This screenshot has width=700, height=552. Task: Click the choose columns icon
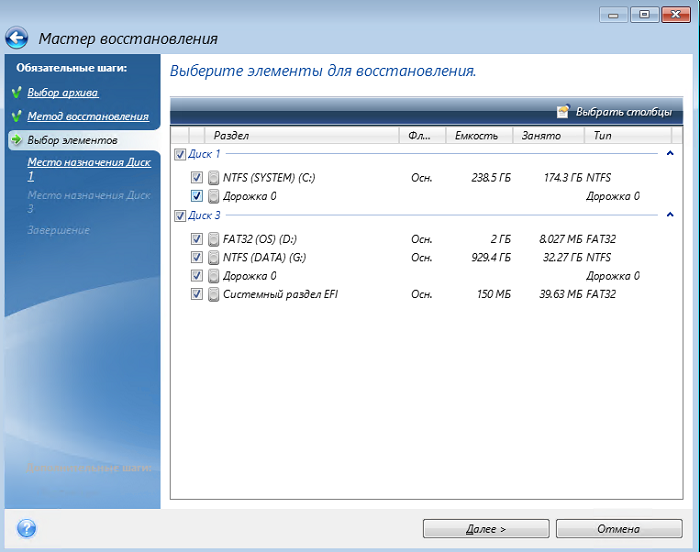[563, 111]
